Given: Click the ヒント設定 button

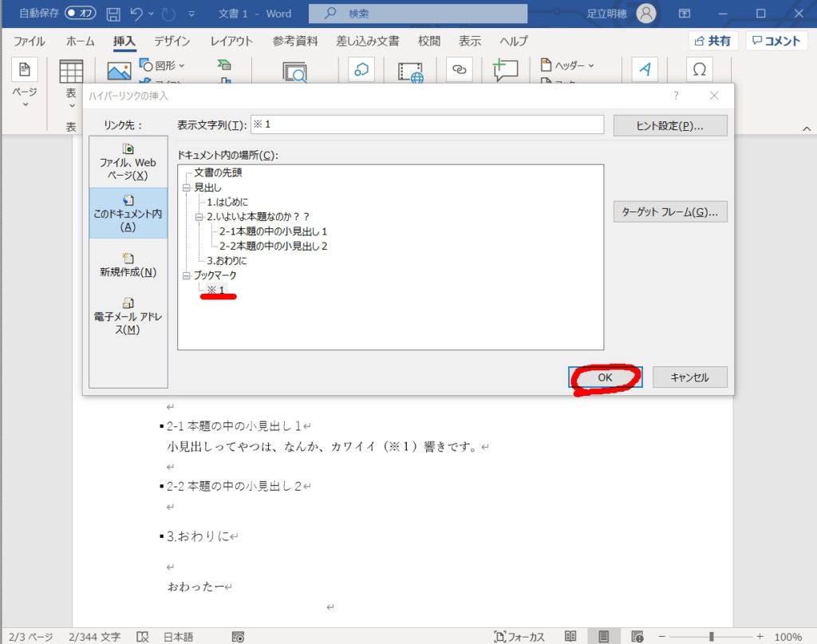Looking at the screenshot, I should 669,126.
